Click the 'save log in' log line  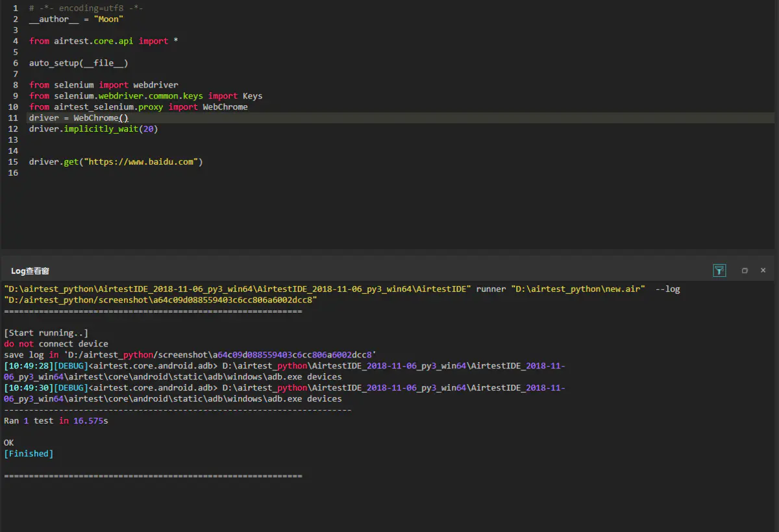pos(190,356)
